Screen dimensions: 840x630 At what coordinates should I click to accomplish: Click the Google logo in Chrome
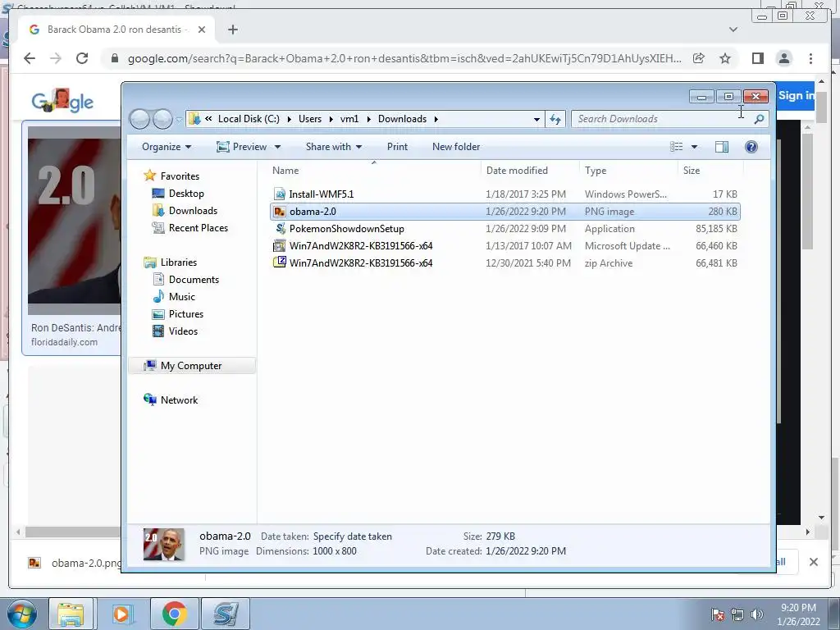point(62,101)
